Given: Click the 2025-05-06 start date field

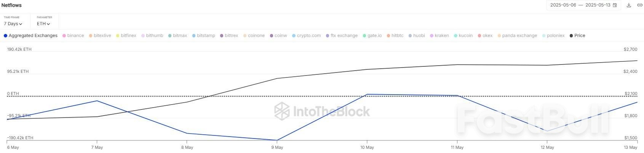Looking at the screenshot, I should pyautogui.click(x=563, y=5).
